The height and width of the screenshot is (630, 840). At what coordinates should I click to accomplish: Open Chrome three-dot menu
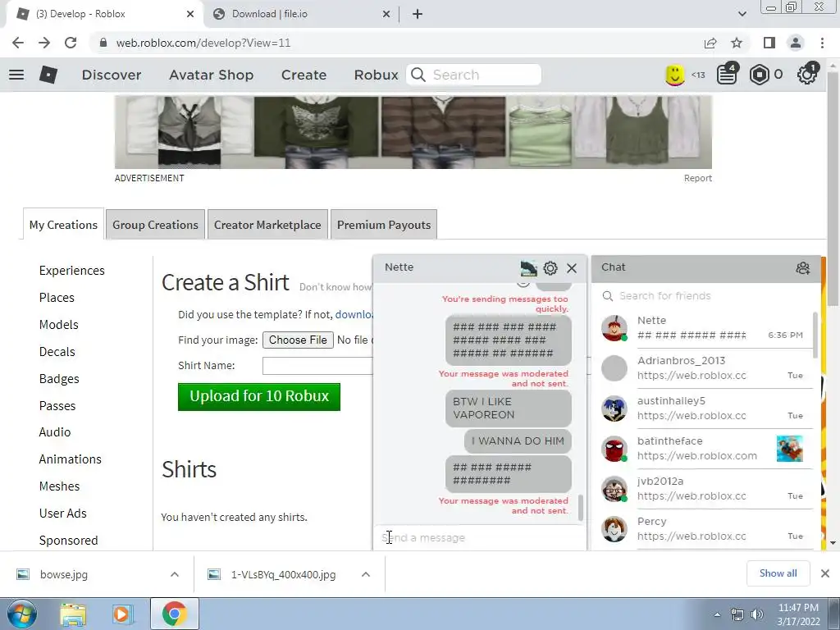[x=822, y=43]
